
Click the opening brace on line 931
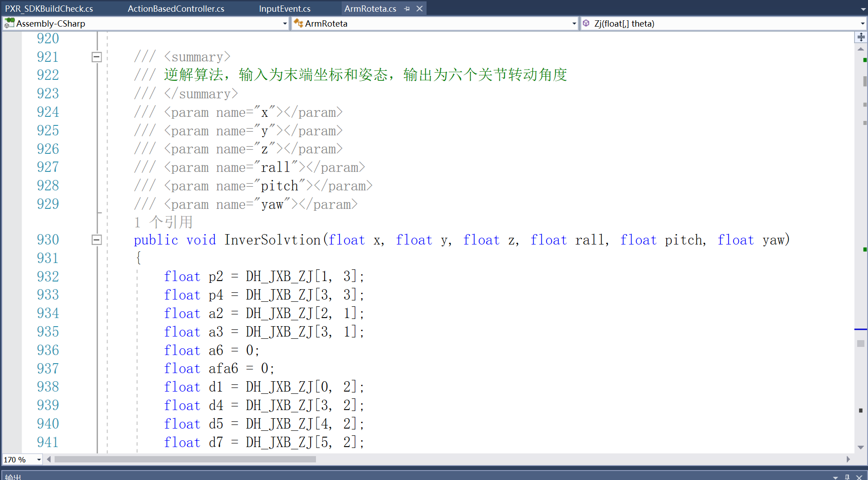[138, 258]
